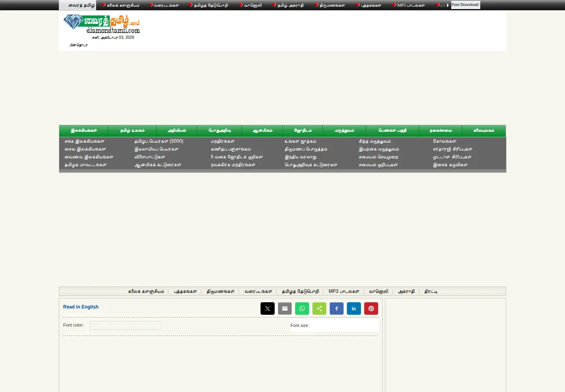Open the Read in English link
The width and height of the screenshot is (565, 392).
point(81,307)
